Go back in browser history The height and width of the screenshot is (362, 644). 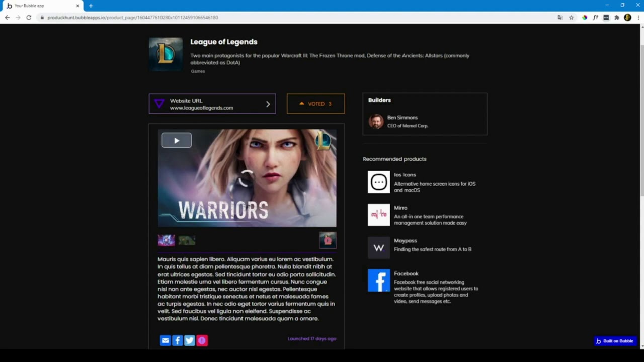pos(7,18)
